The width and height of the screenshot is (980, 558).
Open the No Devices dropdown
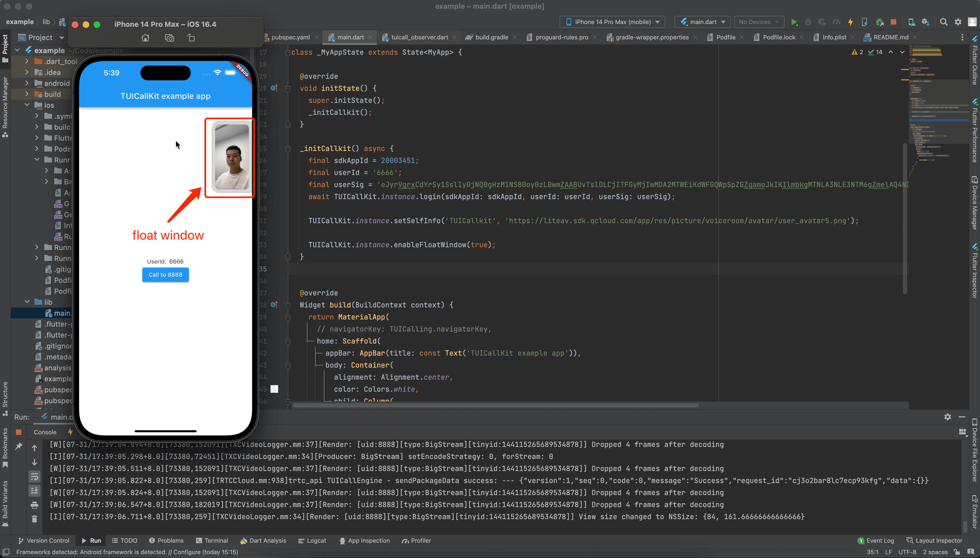[x=759, y=22]
